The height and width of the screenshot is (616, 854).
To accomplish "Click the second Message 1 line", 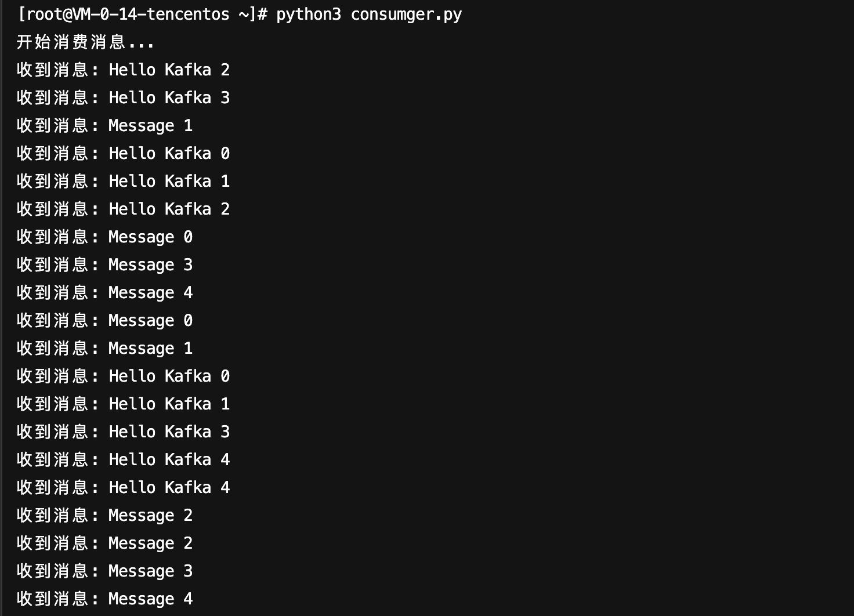I will pos(104,349).
